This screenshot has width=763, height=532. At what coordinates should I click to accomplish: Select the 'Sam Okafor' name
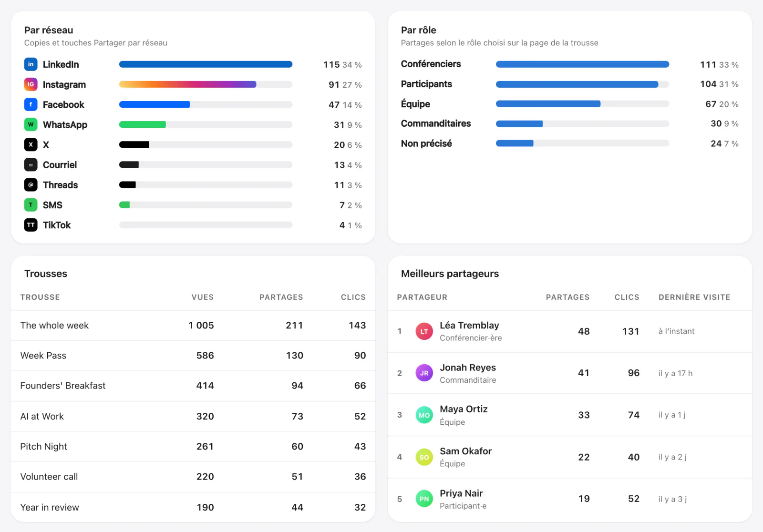(465, 451)
